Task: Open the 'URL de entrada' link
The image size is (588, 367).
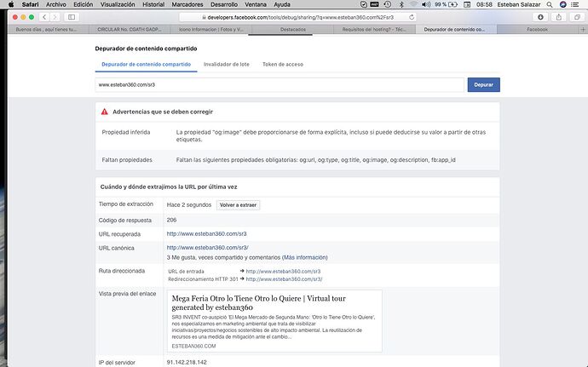Action: point(283,271)
